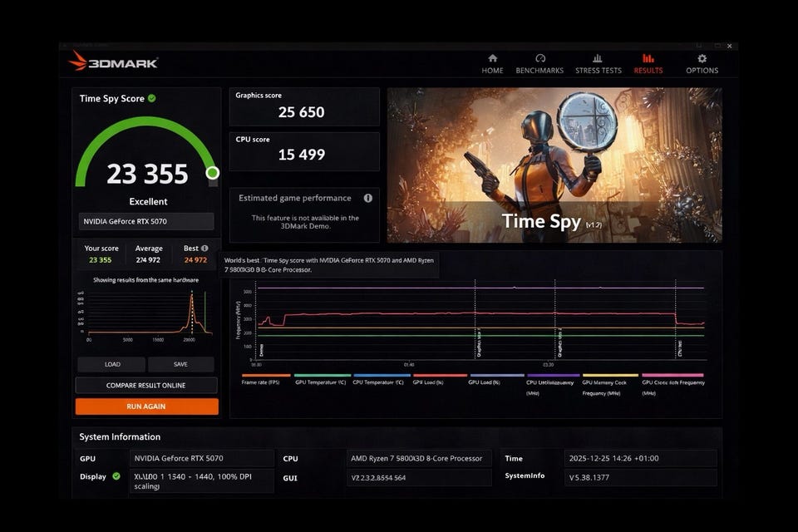
Task: Select the RESULTS tab label
Action: [648, 71]
